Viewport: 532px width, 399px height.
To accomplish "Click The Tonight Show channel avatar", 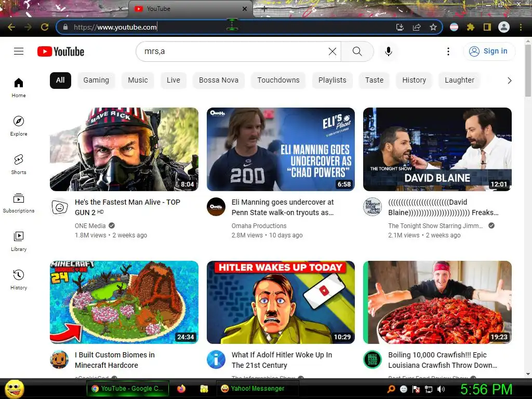I will click(x=373, y=207).
